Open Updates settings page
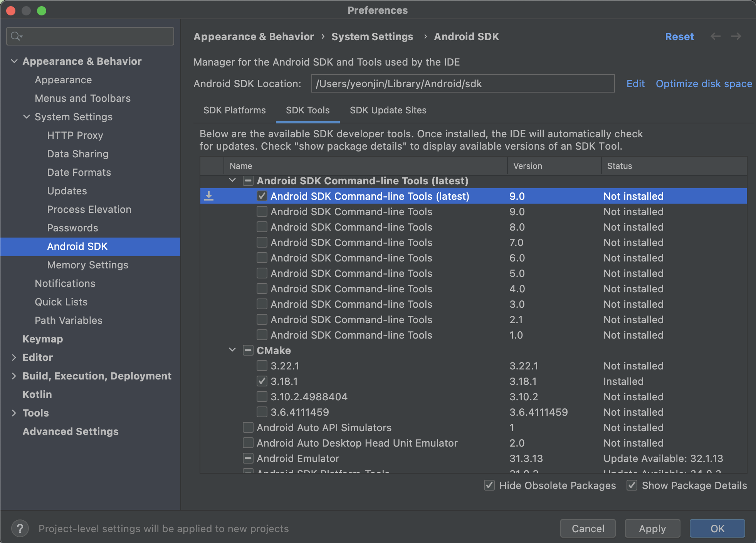This screenshot has height=543, width=756. pos(67,191)
